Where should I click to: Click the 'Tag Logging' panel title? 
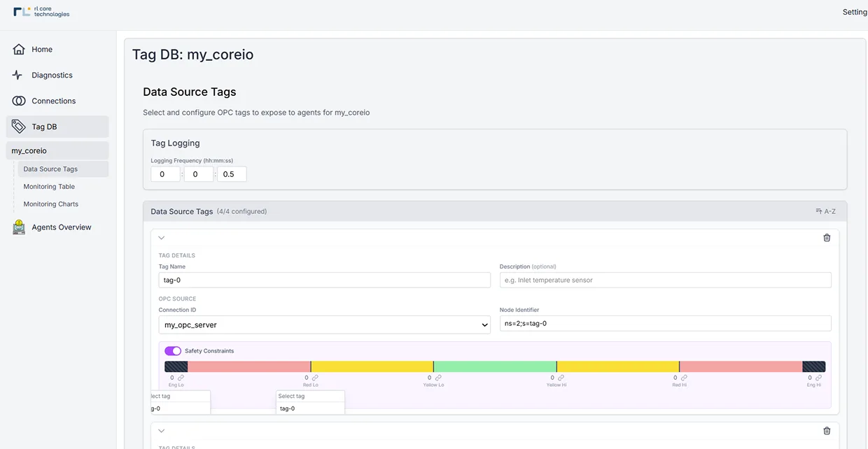(176, 143)
